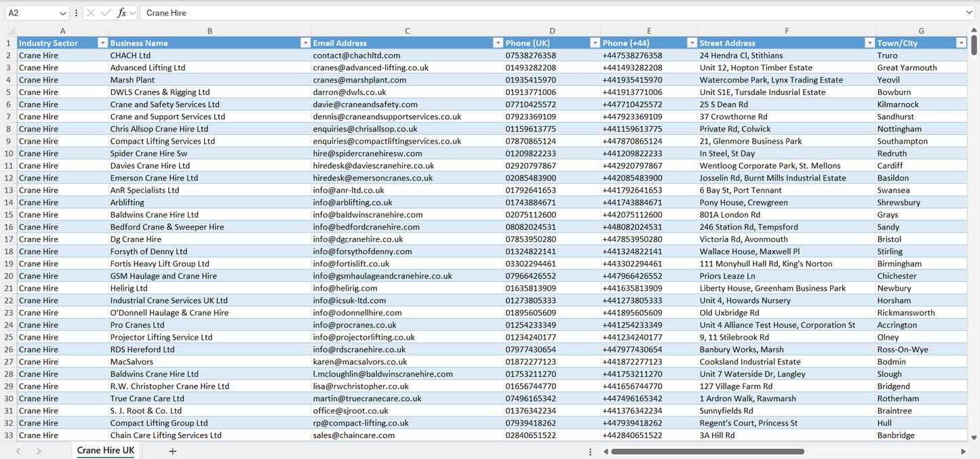Select cell Emerson Crane Hire Ltd

tap(210, 178)
